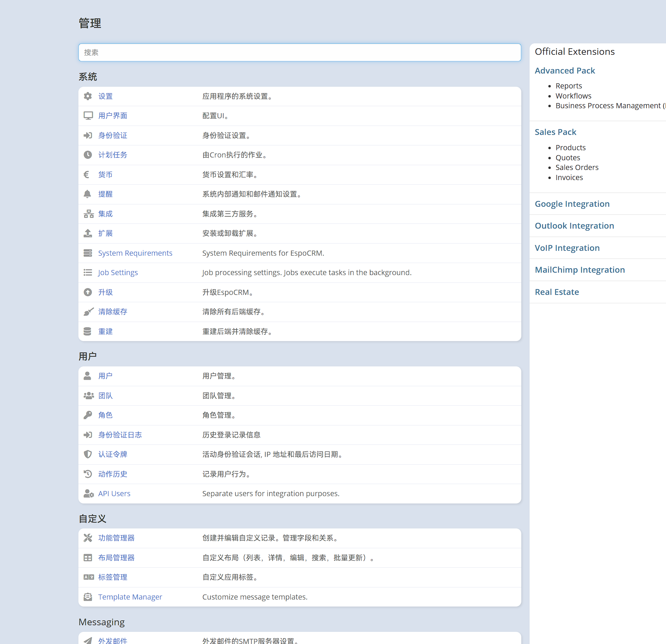Open the 身份验证 link

click(x=112, y=135)
